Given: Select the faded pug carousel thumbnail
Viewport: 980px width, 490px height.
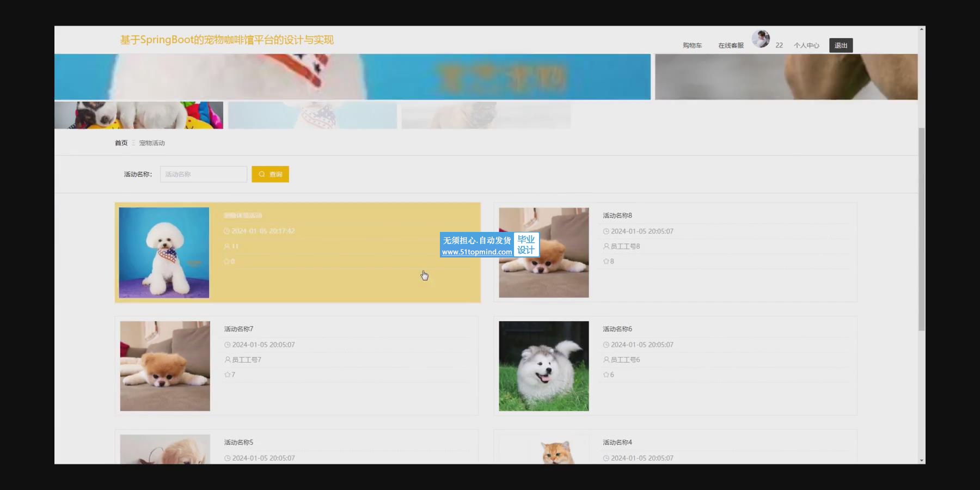Looking at the screenshot, I should pyautogui.click(x=486, y=115).
